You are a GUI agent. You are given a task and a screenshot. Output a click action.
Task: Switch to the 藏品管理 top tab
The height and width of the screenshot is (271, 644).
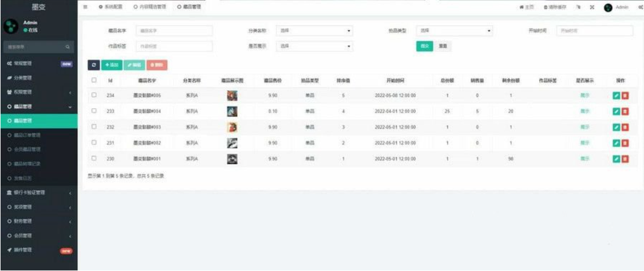[189, 7]
